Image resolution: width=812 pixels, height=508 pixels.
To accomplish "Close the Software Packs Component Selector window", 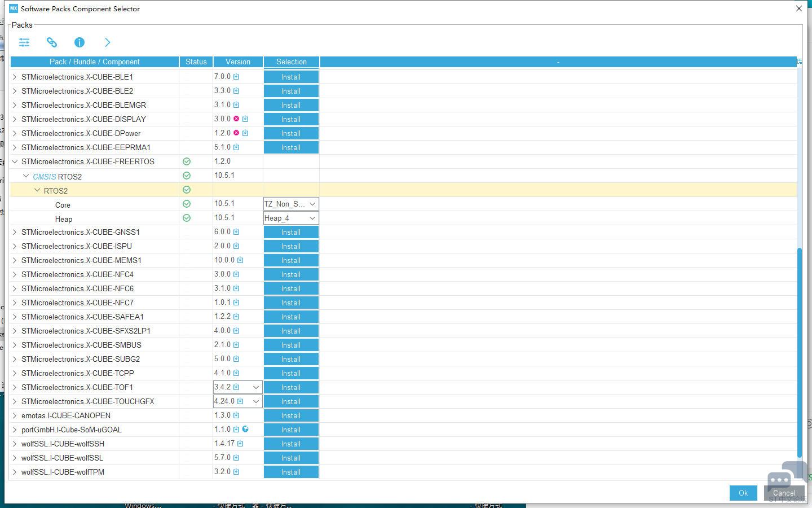I will [x=799, y=8].
